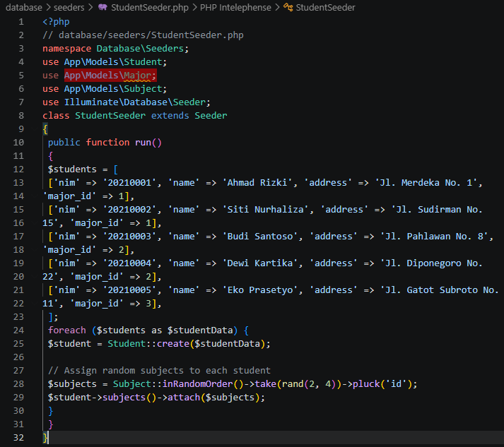
Task: Click the comment '// database/seeders/StudentSeeder.php'
Action: click(143, 35)
